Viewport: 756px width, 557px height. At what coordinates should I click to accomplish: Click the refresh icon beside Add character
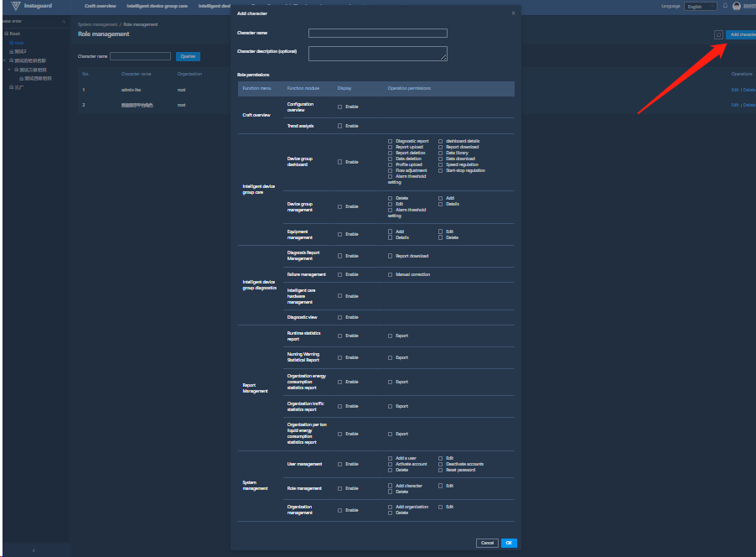tap(718, 34)
